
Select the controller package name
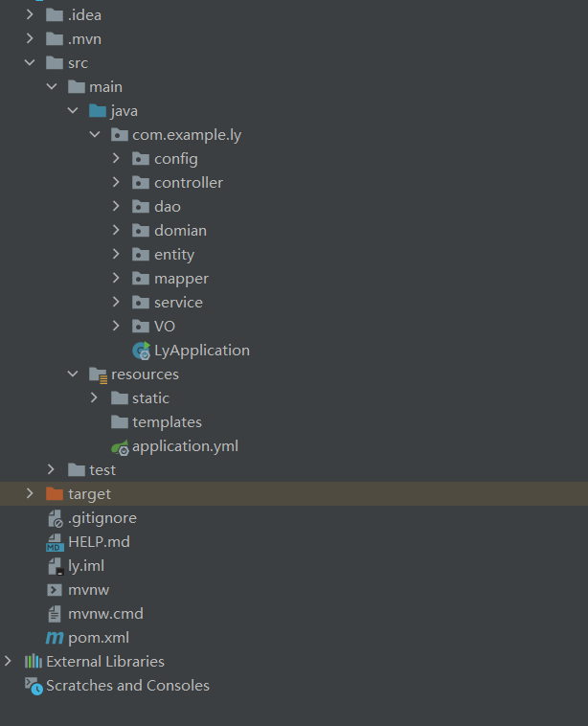pos(189,182)
